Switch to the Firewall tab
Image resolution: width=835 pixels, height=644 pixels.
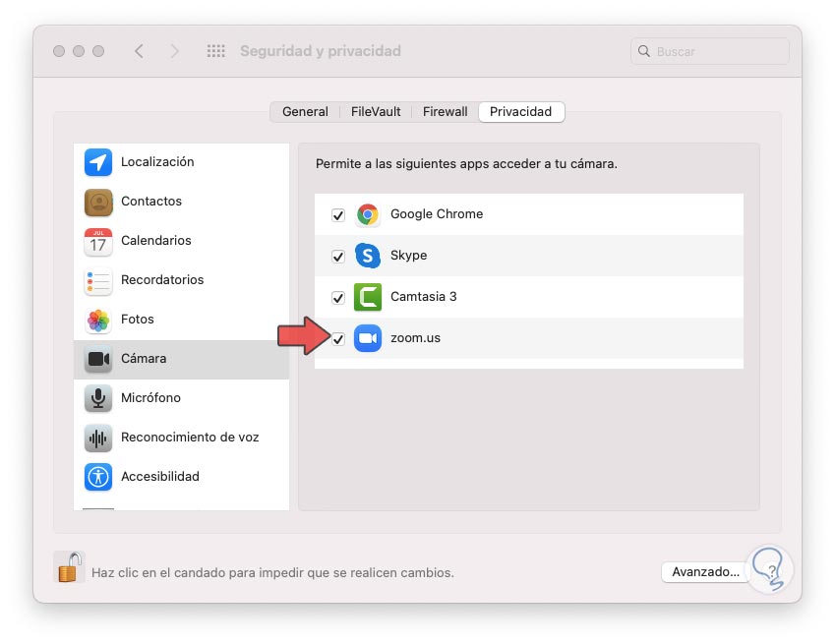(445, 111)
